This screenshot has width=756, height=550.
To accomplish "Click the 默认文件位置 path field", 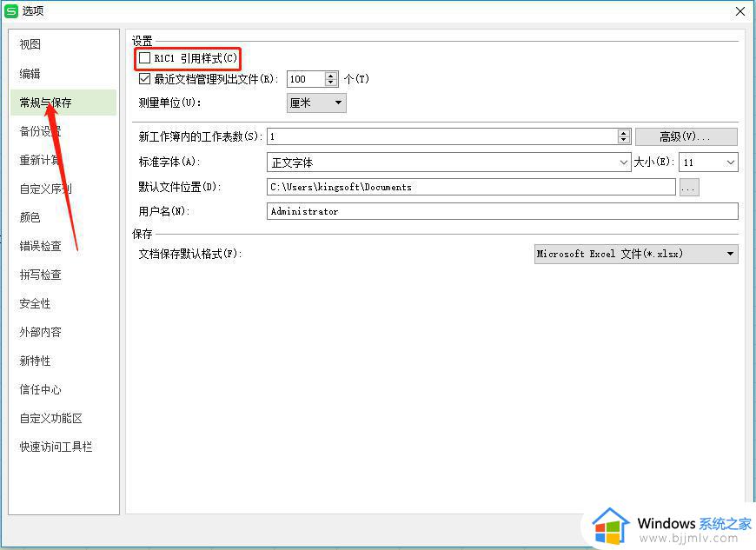I will (x=471, y=187).
